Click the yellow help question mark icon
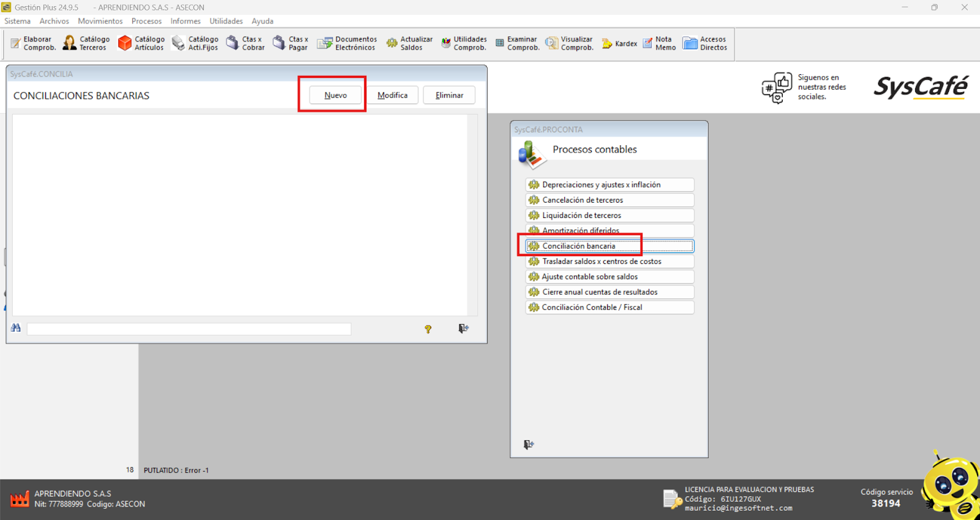The image size is (980, 520). click(x=428, y=329)
